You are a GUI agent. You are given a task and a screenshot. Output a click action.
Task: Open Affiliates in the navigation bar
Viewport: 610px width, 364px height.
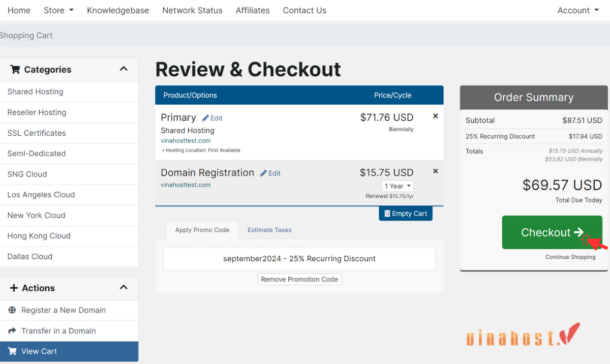click(x=253, y=10)
